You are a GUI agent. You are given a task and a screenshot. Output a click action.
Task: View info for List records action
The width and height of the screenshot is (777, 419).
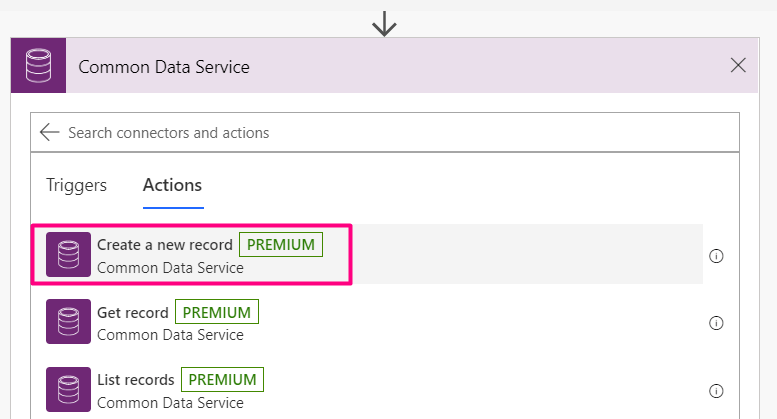[x=716, y=391]
